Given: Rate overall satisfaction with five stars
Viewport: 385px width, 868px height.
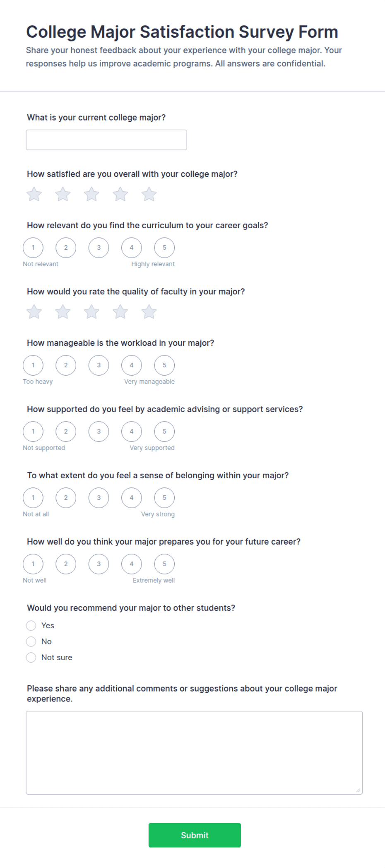Looking at the screenshot, I should click(x=149, y=194).
